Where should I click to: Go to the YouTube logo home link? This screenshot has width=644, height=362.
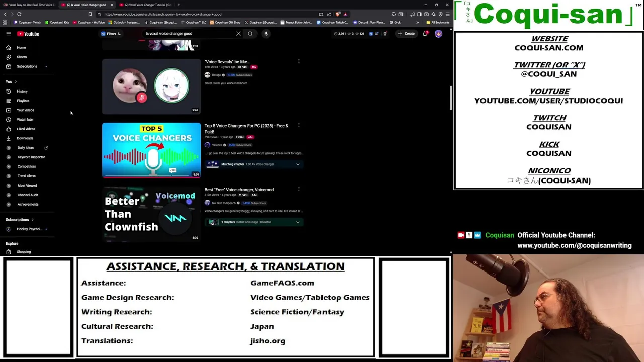(x=28, y=34)
